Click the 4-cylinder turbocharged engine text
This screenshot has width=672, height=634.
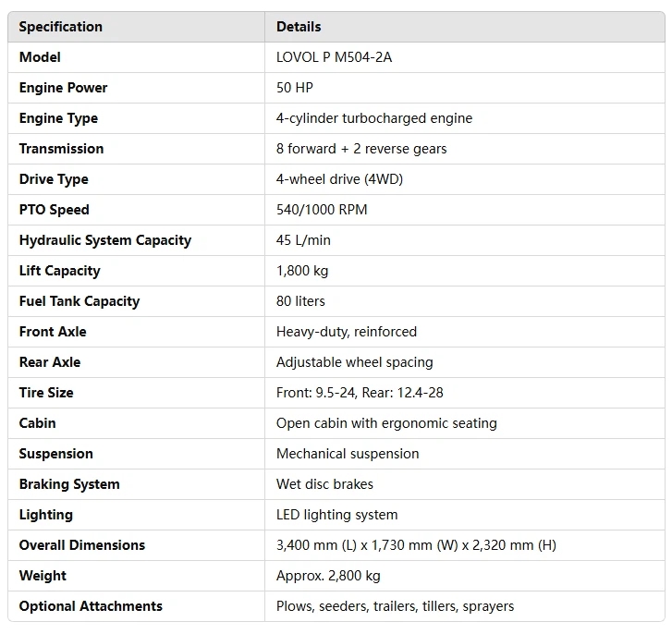[x=374, y=118]
